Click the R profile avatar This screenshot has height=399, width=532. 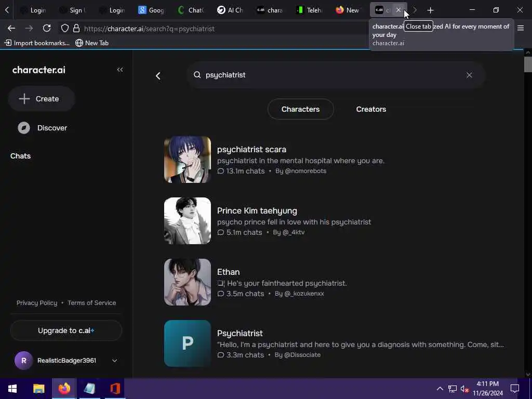tap(24, 361)
